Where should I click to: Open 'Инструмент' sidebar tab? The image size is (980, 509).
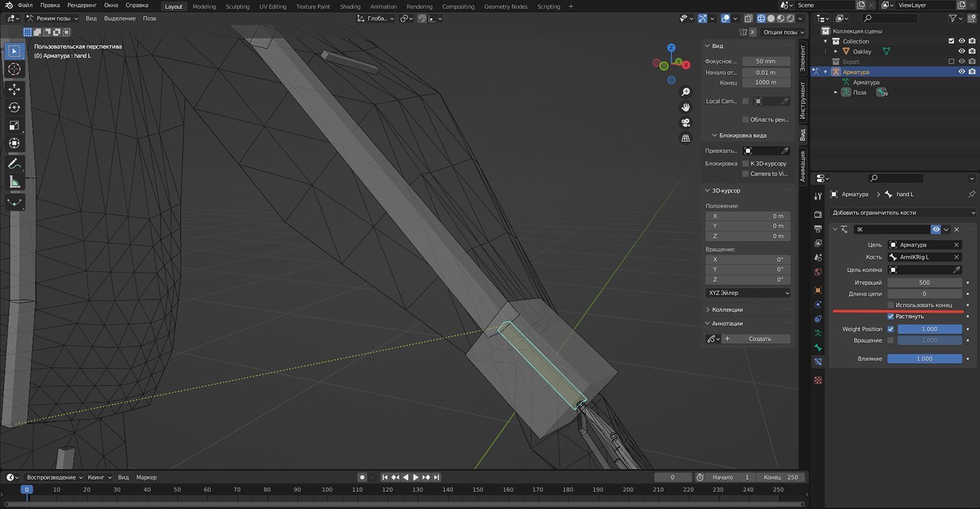803,101
